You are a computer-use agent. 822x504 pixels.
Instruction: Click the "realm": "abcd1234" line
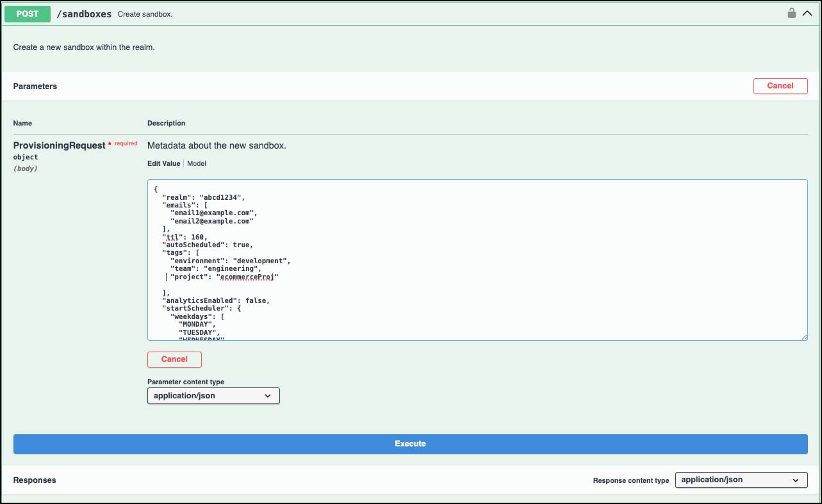tap(204, 197)
